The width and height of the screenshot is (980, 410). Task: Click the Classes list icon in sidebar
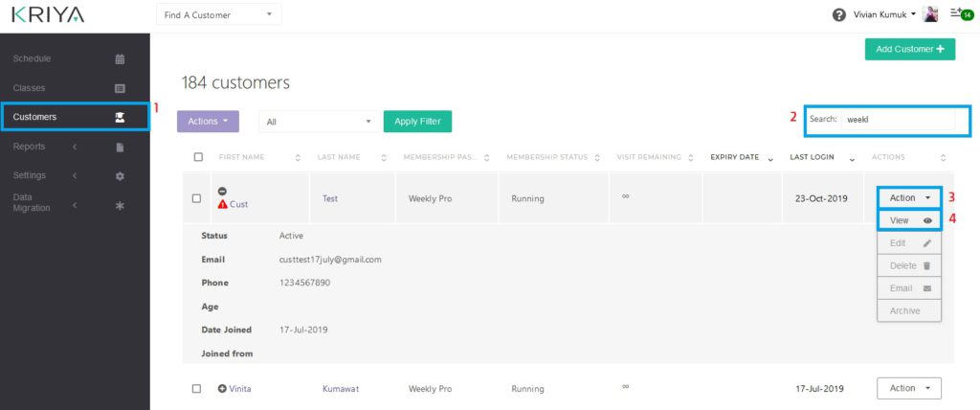point(120,88)
